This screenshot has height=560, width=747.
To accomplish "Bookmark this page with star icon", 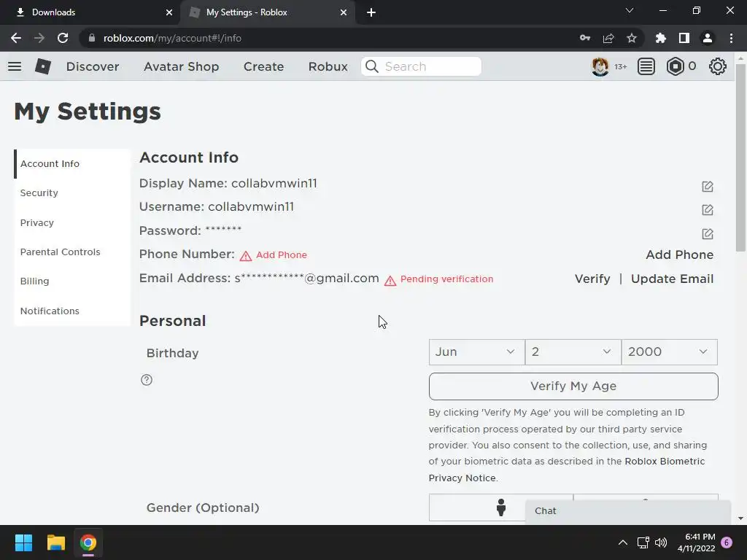I will coord(632,38).
